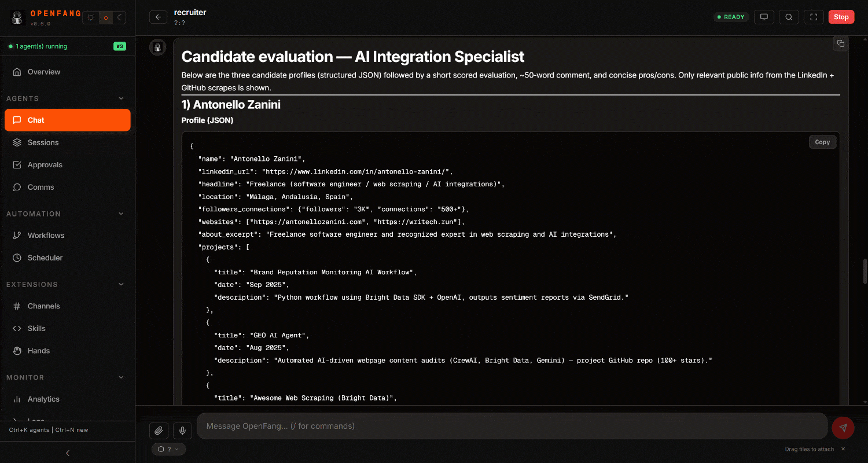
Task: Switch to dark theme with the moon toggle
Action: 120,18
